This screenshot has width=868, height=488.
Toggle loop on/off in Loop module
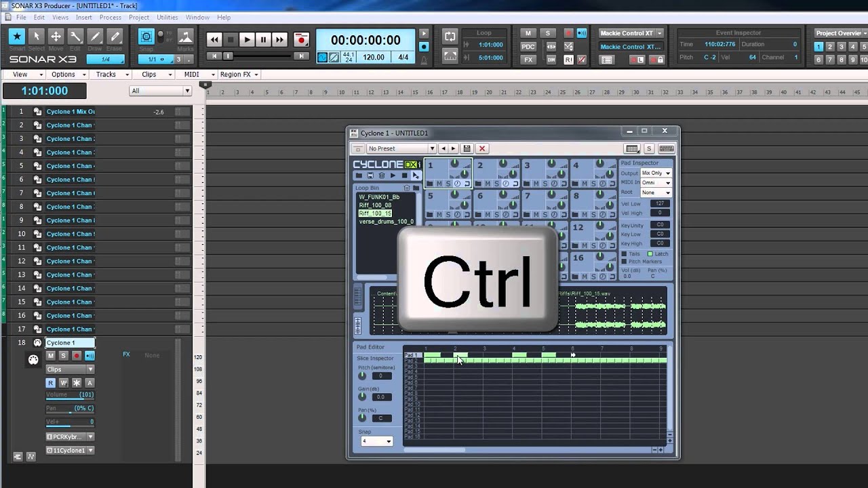pyautogui.click(x=450, y=36)
